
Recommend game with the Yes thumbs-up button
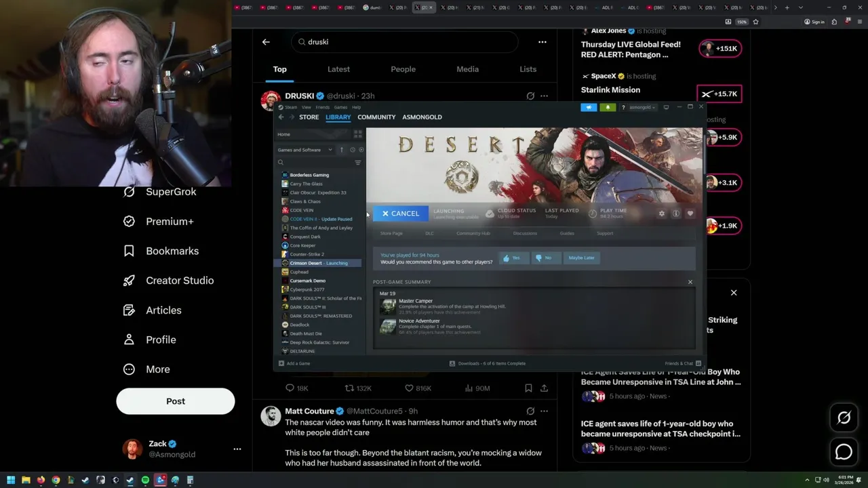pyautogui.click(x=513, y=258)
